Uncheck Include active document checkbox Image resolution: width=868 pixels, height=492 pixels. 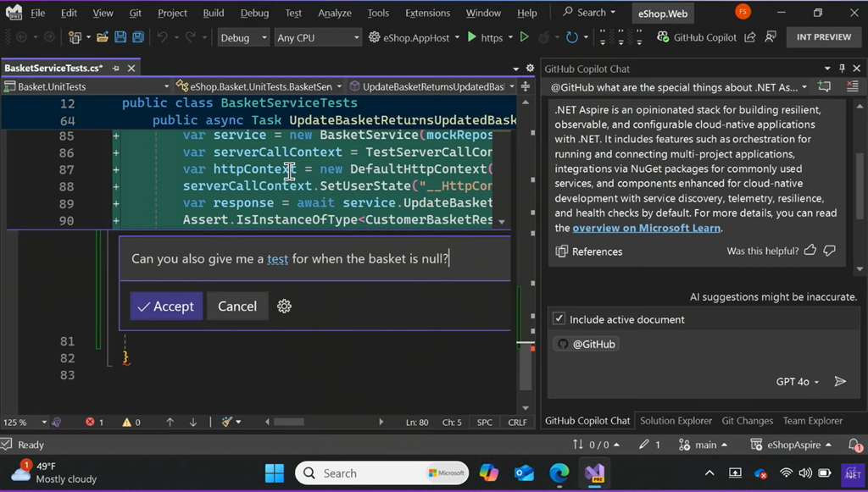click(559, 319)
